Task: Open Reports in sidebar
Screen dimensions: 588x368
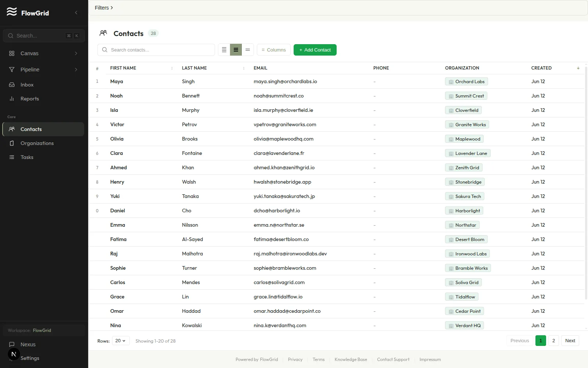Action: 43,99
